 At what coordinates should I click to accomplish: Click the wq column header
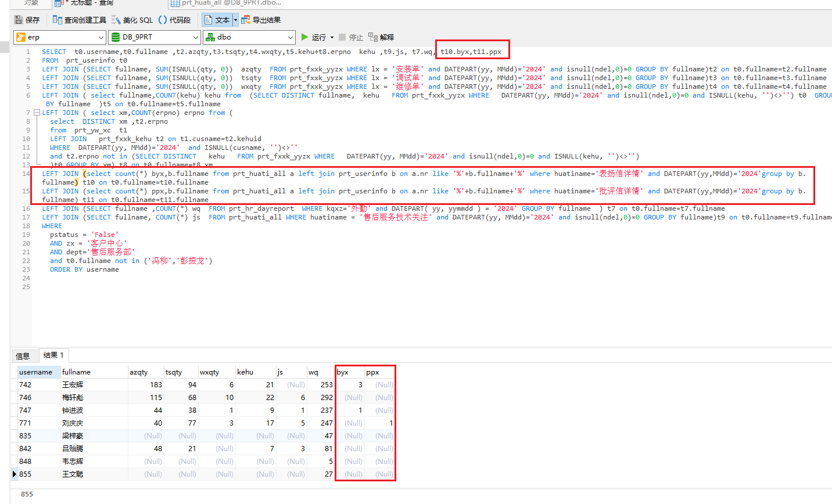[x=321, y=372]
